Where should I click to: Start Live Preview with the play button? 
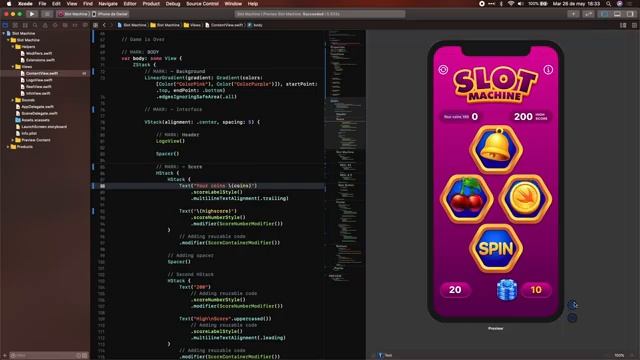click(x=573, y=305)
